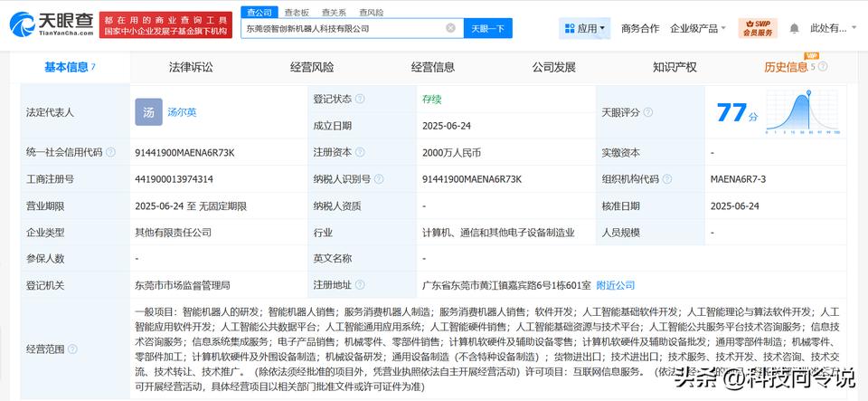The image size is (868, 401).
Task: Select 东莞市市场监督管理局 registration authority
Action: [183, 285]
